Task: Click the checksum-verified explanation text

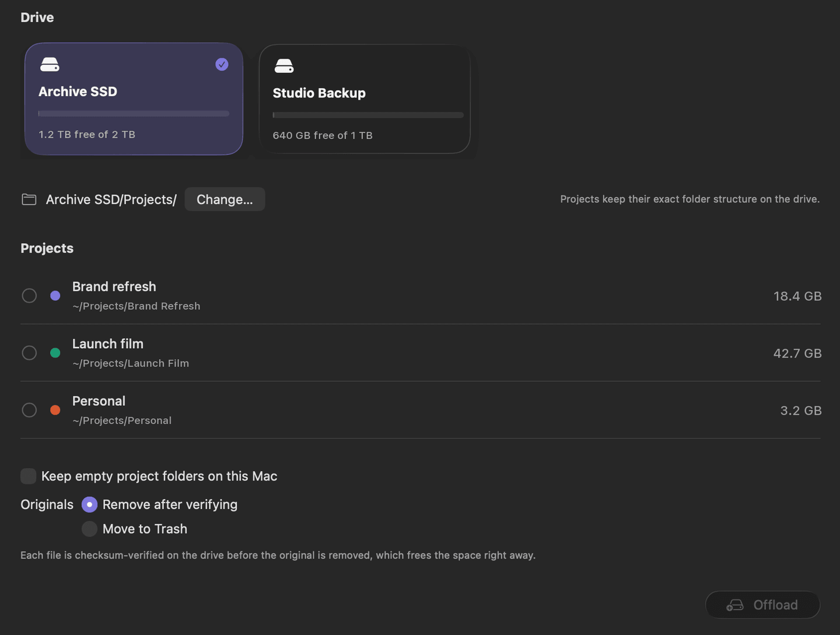Action: coord(278,555)
